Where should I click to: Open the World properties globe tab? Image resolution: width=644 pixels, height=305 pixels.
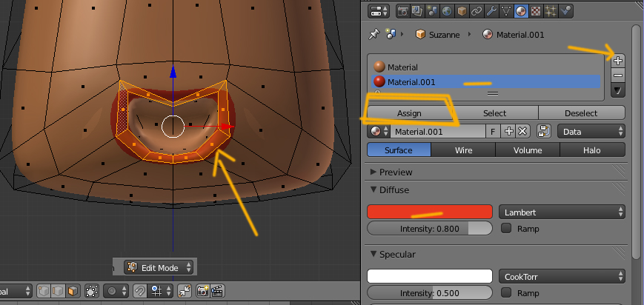tap(447, 10)
